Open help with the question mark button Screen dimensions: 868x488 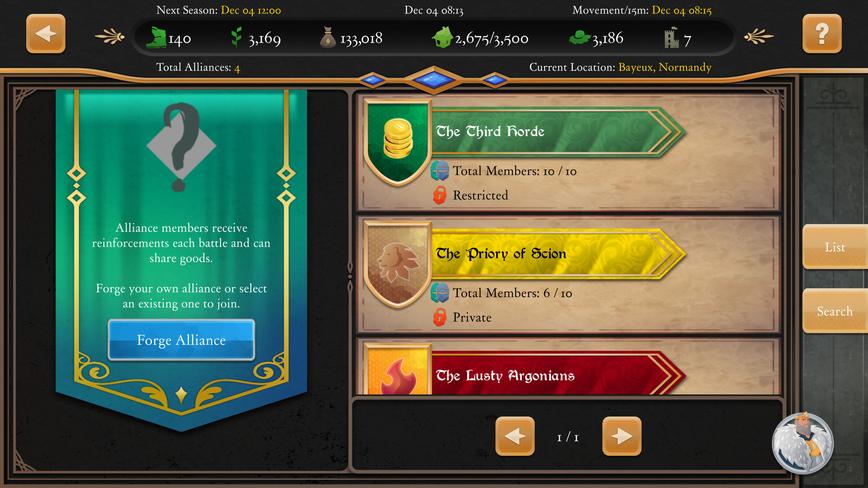click(x=822, y=33)
